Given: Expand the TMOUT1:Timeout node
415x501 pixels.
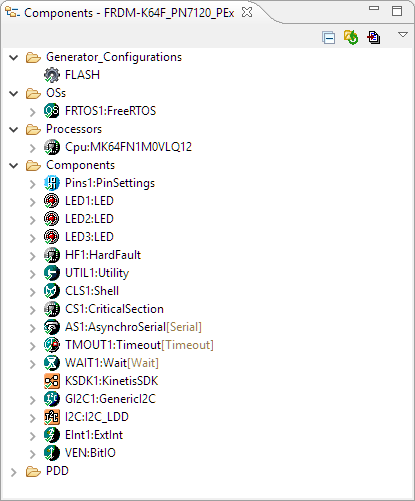Looking at the screenshot, I should point(32,346).
